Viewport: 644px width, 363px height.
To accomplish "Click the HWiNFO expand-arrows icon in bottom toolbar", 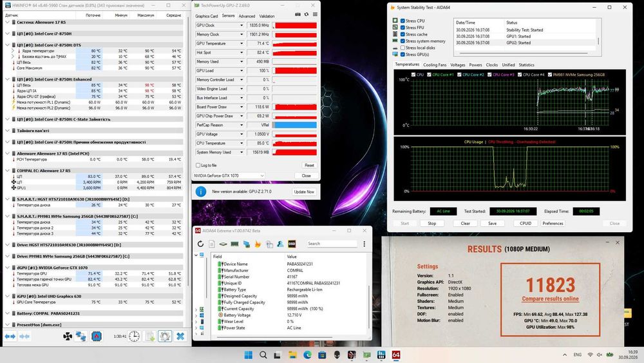I will [10, 337].
